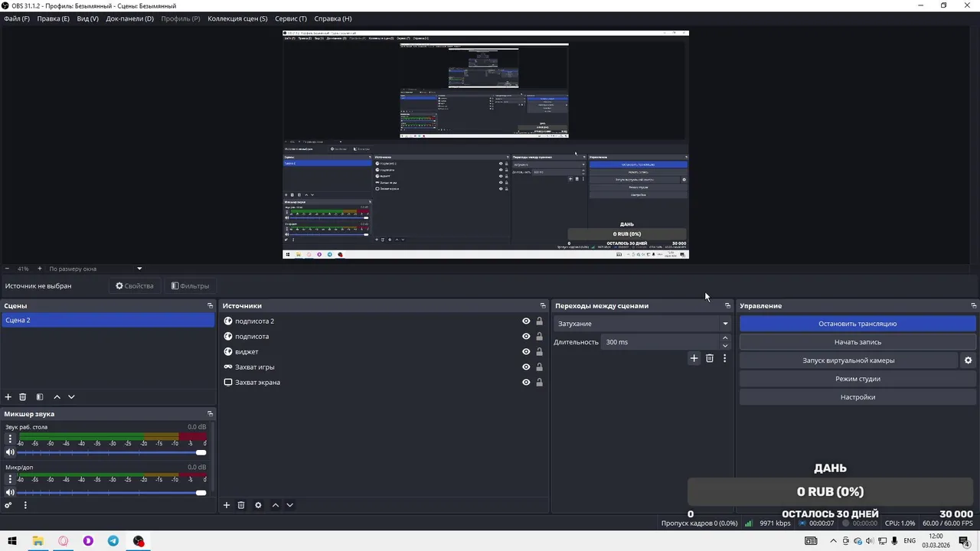Move source up arrow in Sources panel
The height and width of the screenshot is (551, 980).
point(276,505)
